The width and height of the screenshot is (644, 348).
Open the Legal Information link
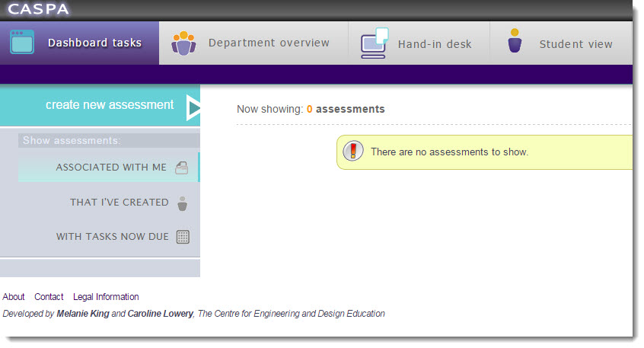106,297
